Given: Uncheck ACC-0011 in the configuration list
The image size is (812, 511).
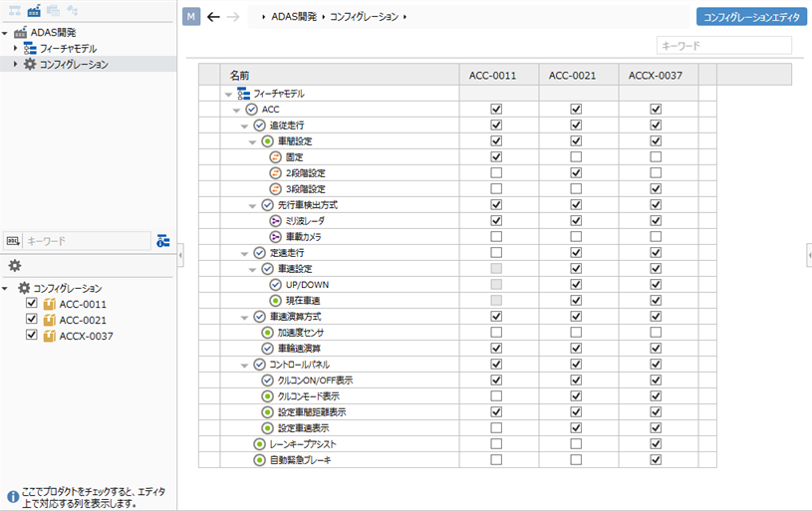Looking at the screenshot, I should point(32,304).
